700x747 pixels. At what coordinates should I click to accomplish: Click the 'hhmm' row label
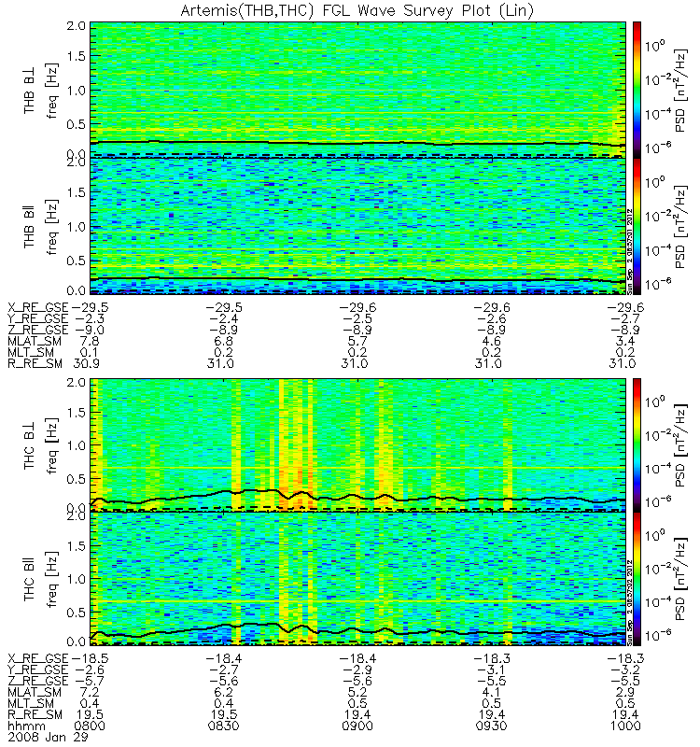(x=26, y=726)
